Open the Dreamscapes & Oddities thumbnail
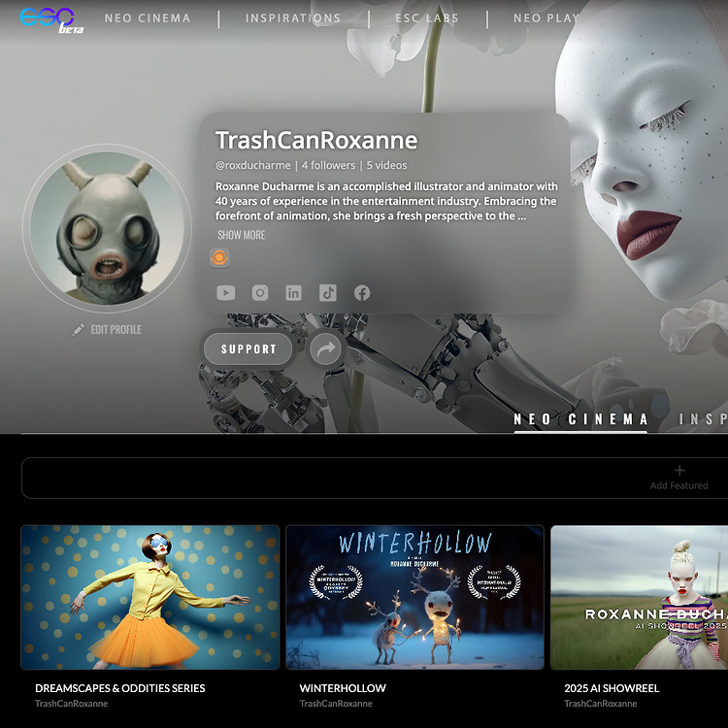The width and height of the screenshot is (728, 728). [x=150, y=598]
